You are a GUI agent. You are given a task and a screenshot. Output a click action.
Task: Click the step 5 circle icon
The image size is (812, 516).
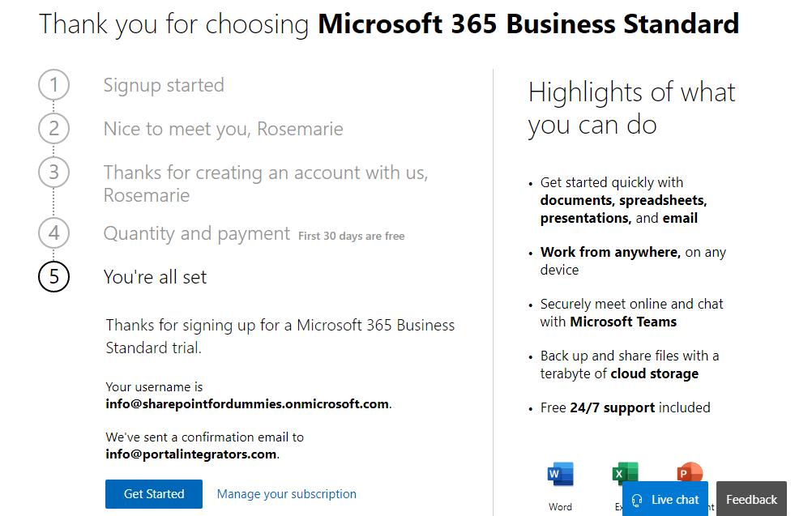tap(53, 277)
